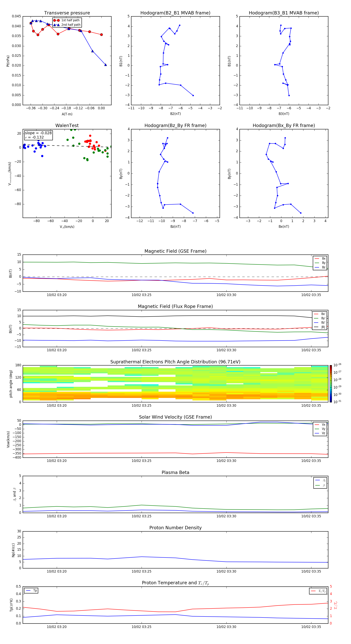Click the pitch angle distribution colorbar
Image resolution: width=351 pixels, height=644 pixels.
pyautogui.click(x=331, y=383)
